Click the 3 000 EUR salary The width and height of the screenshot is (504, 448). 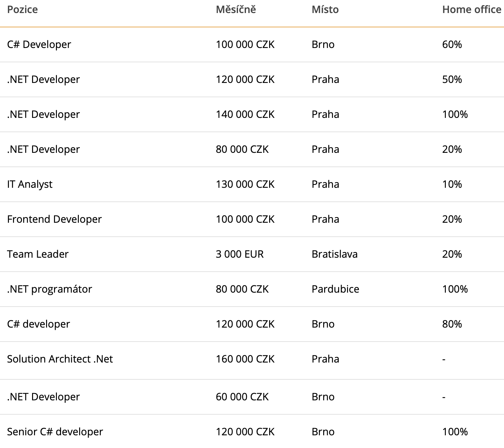(240, 254)
